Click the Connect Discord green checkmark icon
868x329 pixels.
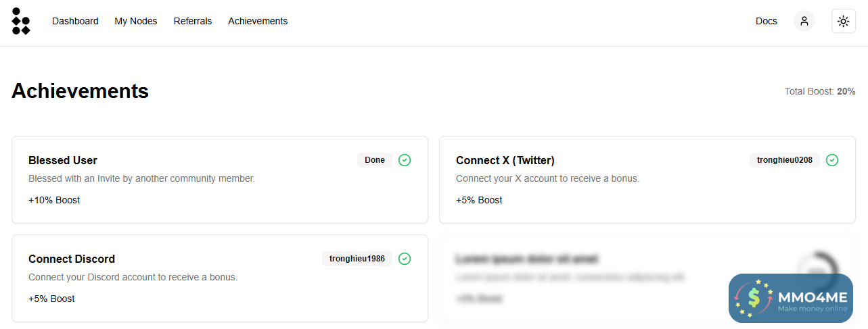click(x=405, y=259)
